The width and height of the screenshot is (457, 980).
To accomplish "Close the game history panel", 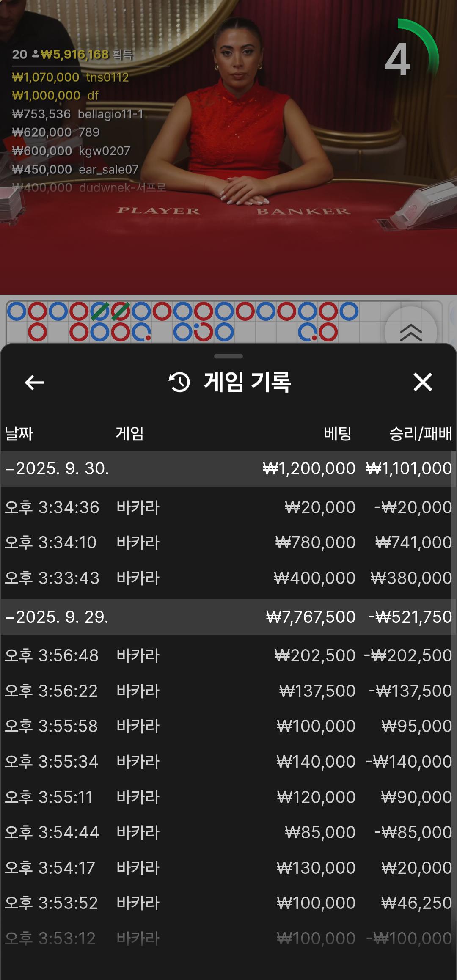I will point(422,383).
